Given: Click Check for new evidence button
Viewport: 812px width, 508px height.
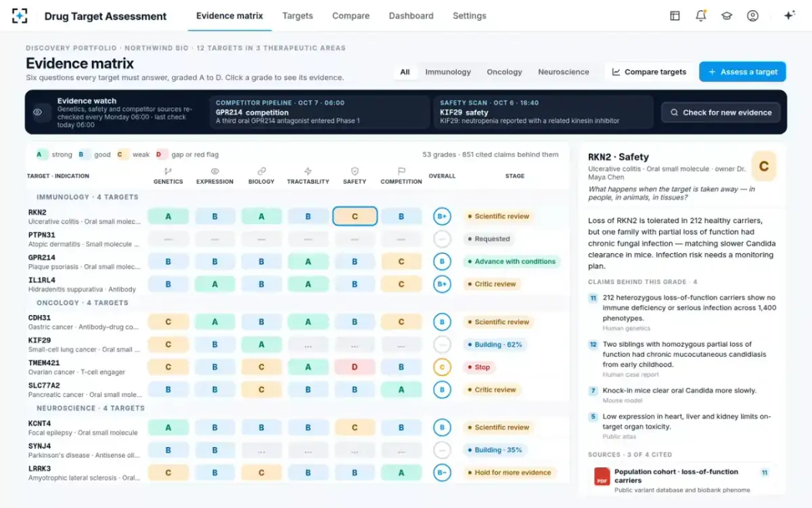Looking at the screenshot, I should (721, 112).
